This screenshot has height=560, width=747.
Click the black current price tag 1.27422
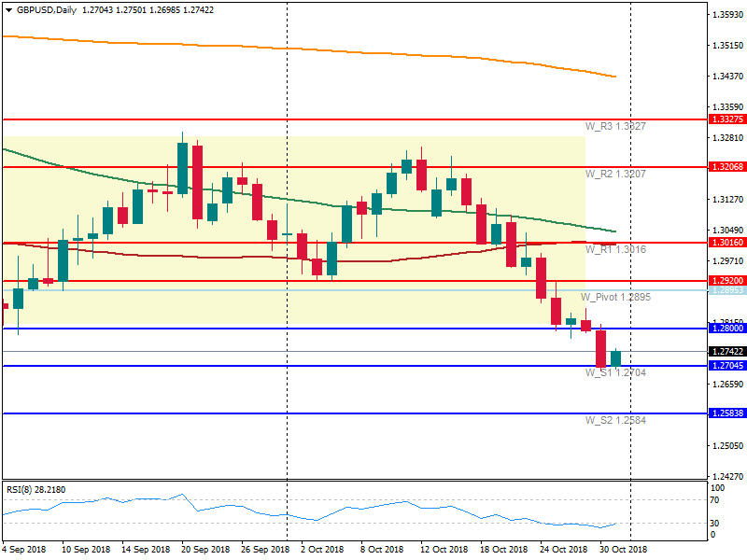coord(726,352)
